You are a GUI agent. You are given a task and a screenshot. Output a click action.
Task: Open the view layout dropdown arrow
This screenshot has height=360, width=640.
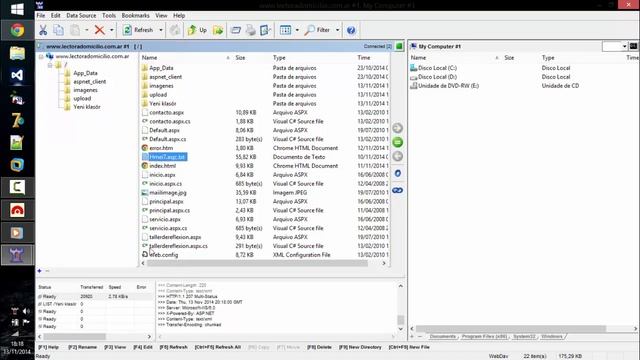point(297,30)
